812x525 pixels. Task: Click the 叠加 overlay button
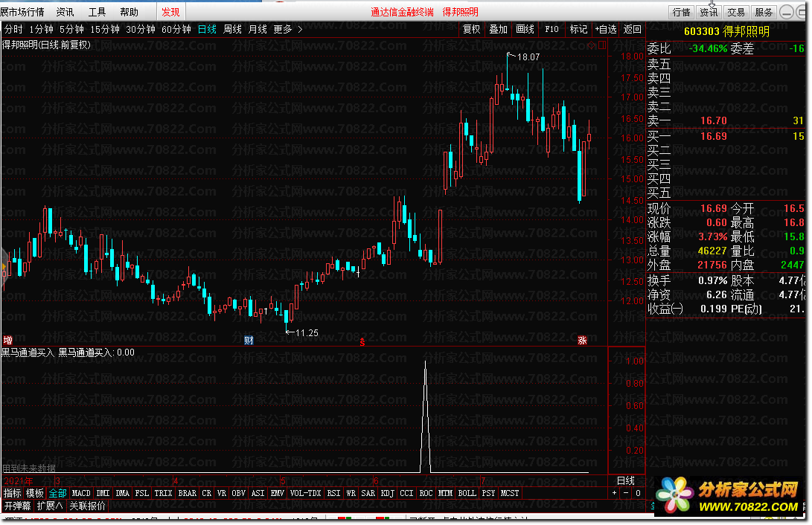pyautogui.click(x=498, y=30)
